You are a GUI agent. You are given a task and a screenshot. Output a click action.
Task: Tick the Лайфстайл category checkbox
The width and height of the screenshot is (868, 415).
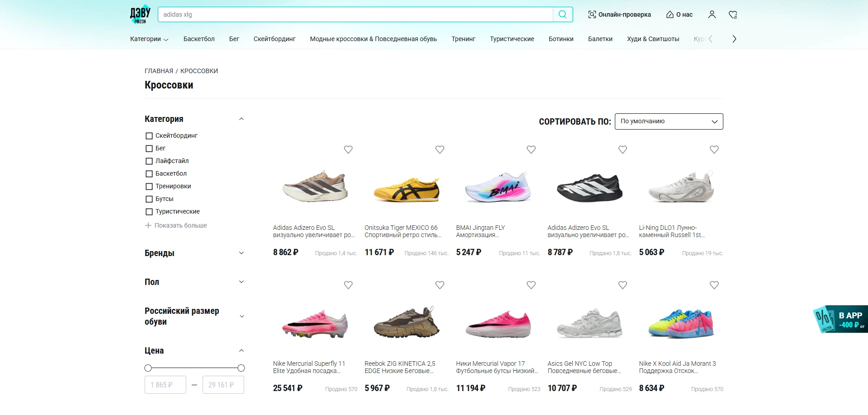[149, 161]
